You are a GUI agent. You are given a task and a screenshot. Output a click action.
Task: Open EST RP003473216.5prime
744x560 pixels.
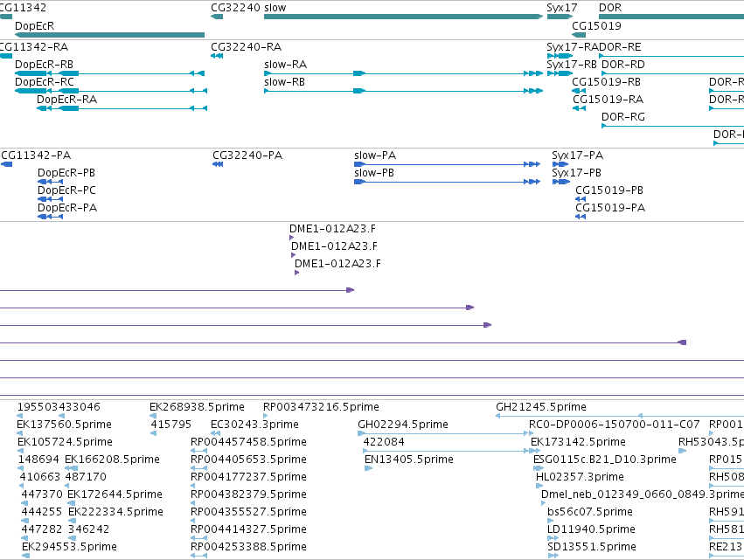[322, 407]
